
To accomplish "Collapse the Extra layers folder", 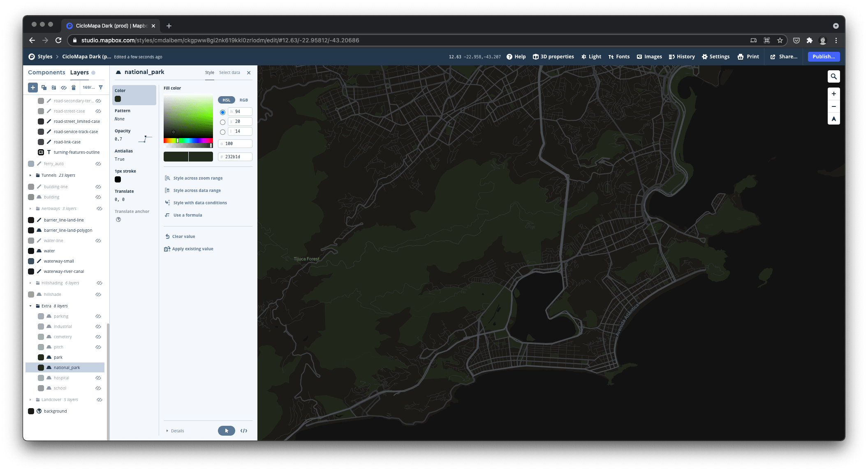I will (x=30, y=306).
